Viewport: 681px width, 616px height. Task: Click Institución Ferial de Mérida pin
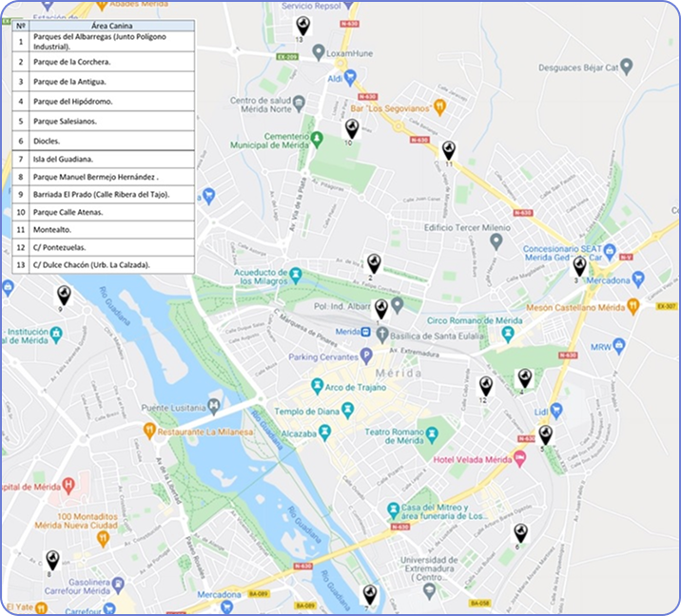coord(55,336)
